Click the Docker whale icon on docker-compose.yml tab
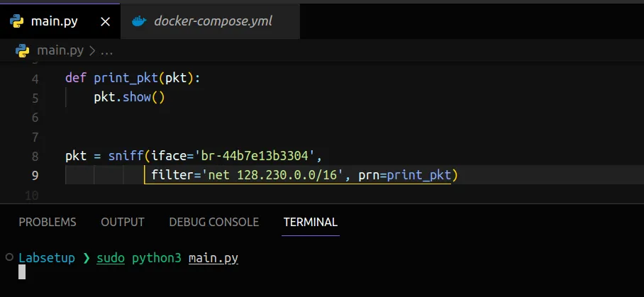644x297 pixels. [x=140, y=21]
